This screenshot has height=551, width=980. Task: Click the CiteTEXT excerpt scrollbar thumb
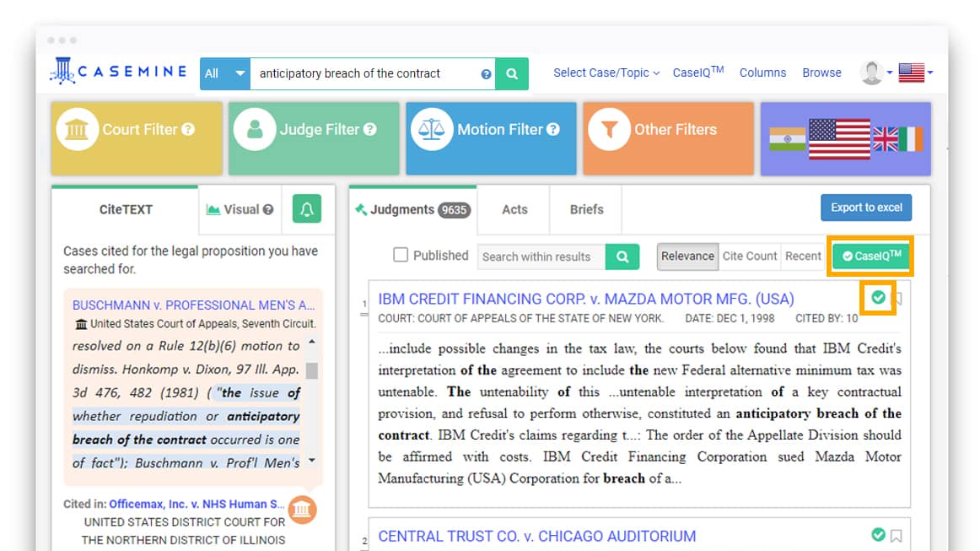click(x=311, y=370)
